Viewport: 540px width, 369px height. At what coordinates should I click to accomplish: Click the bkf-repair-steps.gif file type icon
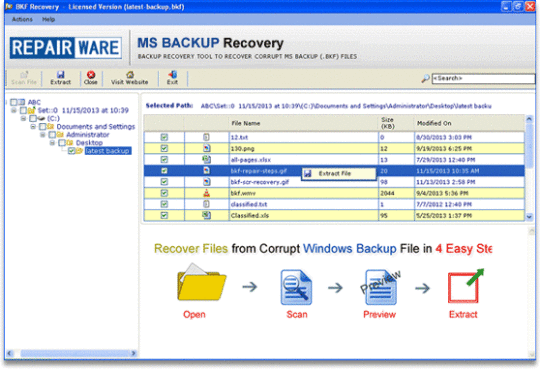[206, 171]
